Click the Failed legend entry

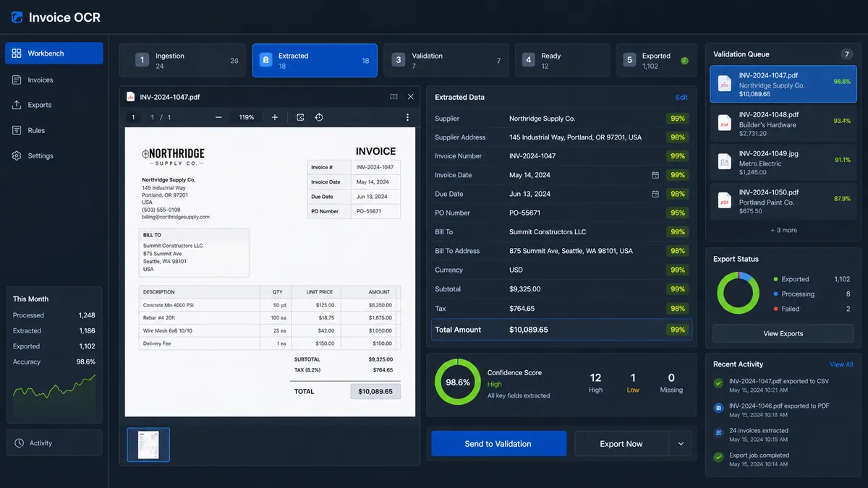point(812,309)
